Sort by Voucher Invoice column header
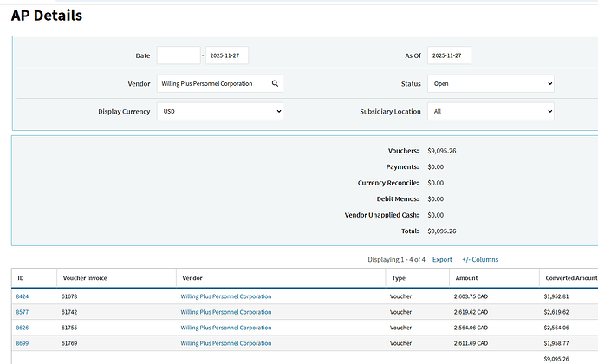This screenshot has width=598, height=364. (x=84, y=278)
